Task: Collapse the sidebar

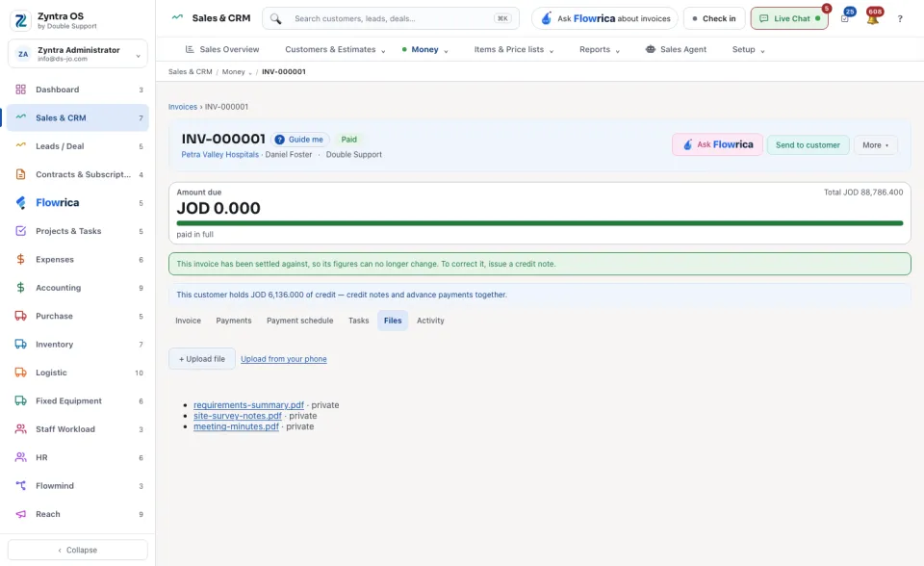Action: 78,550
